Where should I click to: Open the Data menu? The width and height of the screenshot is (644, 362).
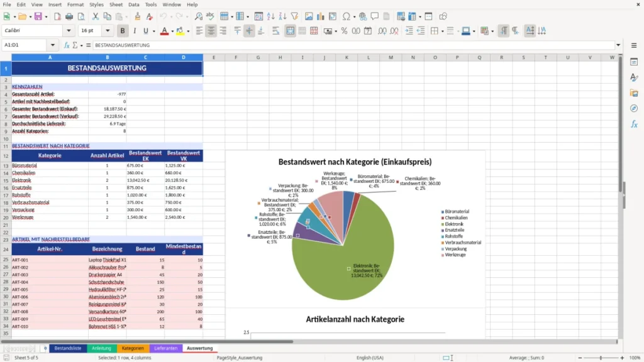point(133,4)
